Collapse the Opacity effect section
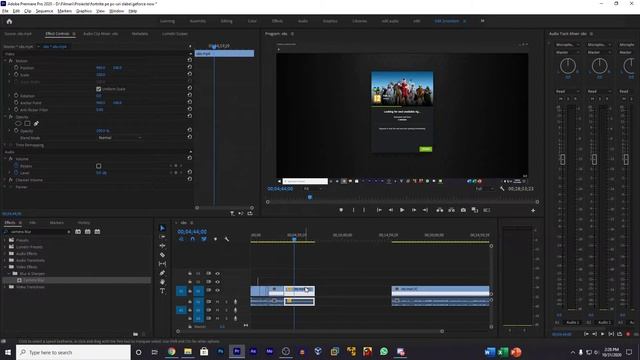The width and height of the screenshot is (640, 360). 5,116
